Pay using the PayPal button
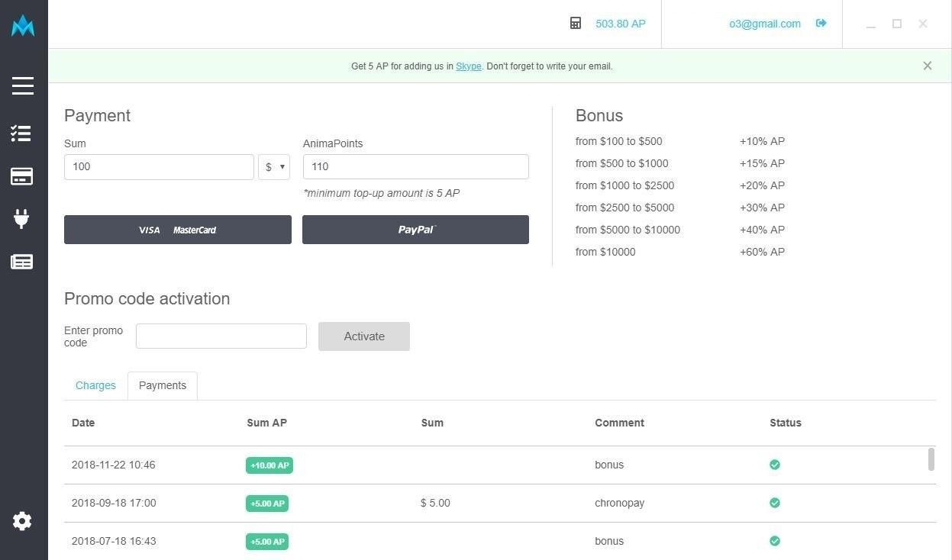952x560 pixels. (415, 230)
